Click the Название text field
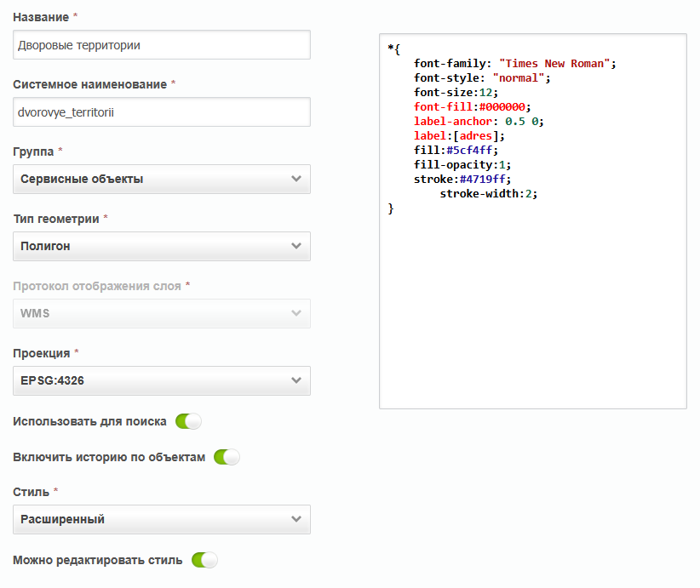Image resolution: width=700 pixels, height=588 pixels. tap(162, 45)
